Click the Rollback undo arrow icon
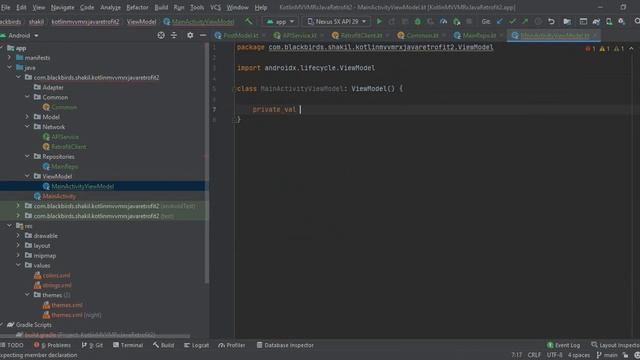 pos(551,21)
